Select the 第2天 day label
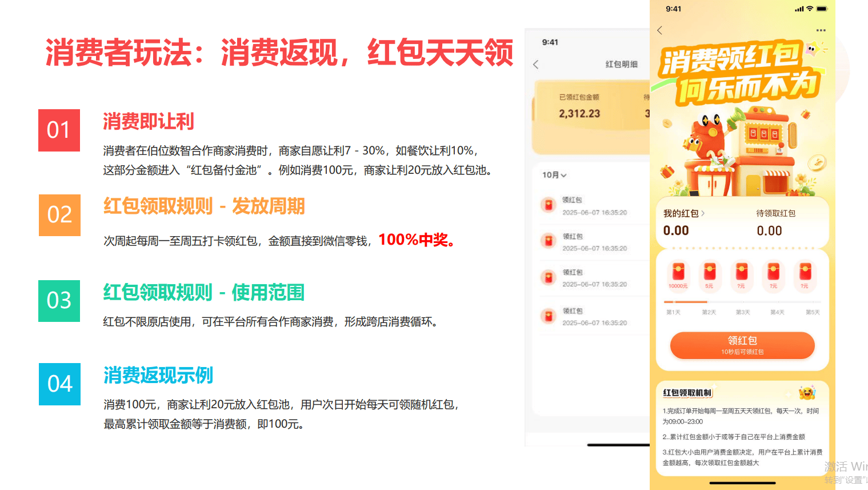This screenshot has height=490, width=868. point(709,312)
